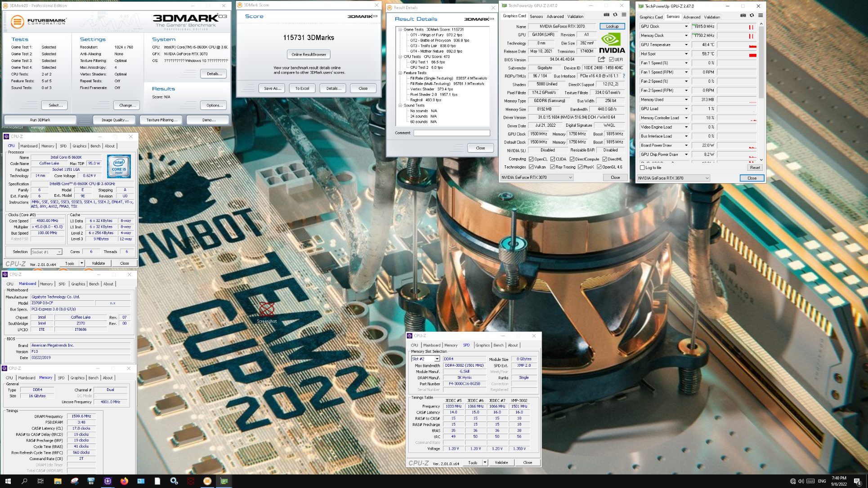
Task: Open the Screenshot desktop shortcut icon
Action: [x=267, y=312]
